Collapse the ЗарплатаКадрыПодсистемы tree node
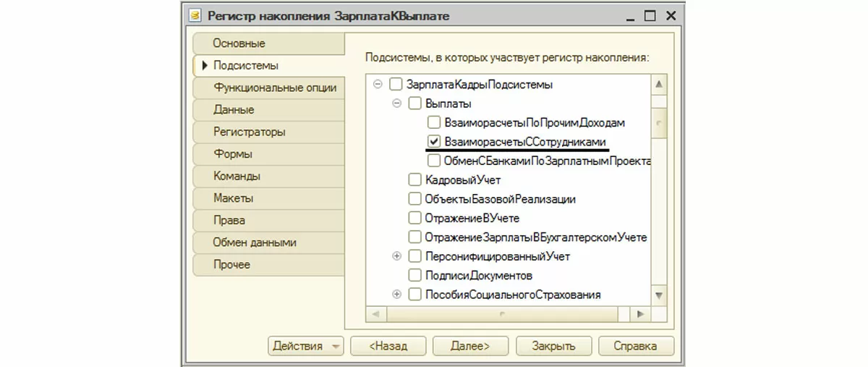Screen dimensions: 868x367 point(377,85)
